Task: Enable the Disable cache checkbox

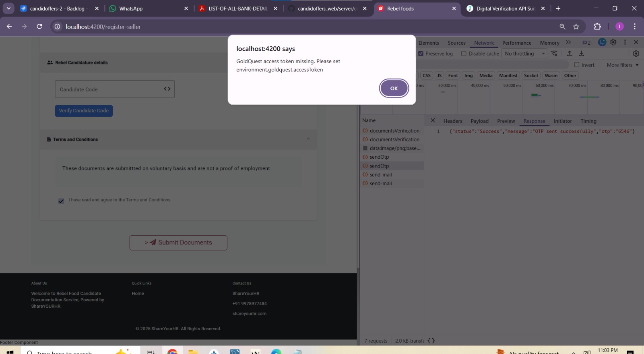Action: pyautogui.click(x=464, y=54)
